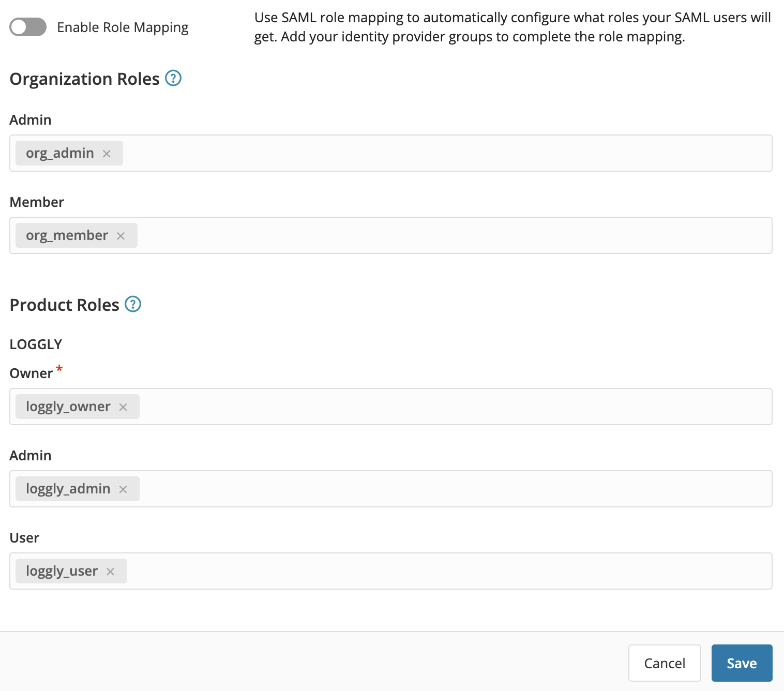
Task: Open the Organization Roles help tooltip
Action: coord(174,78)
